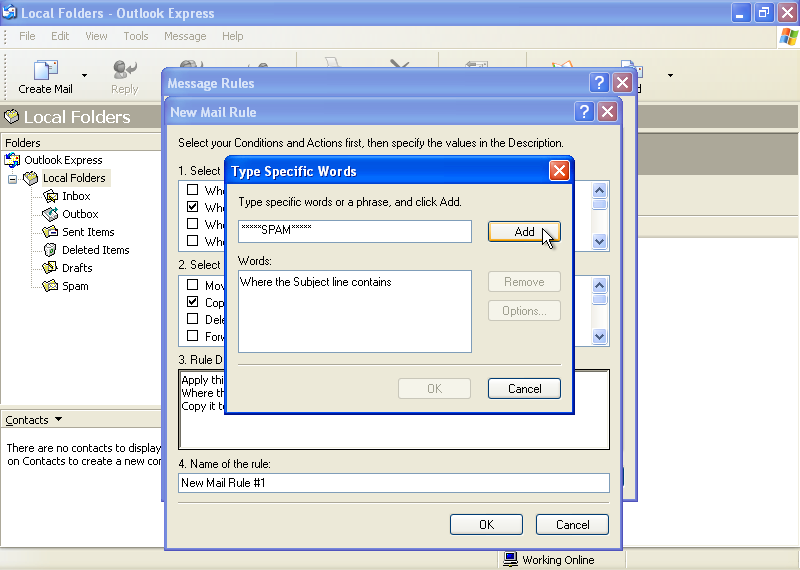Open the Edit menu
The image size is (800, 570).
click(60, 36)
